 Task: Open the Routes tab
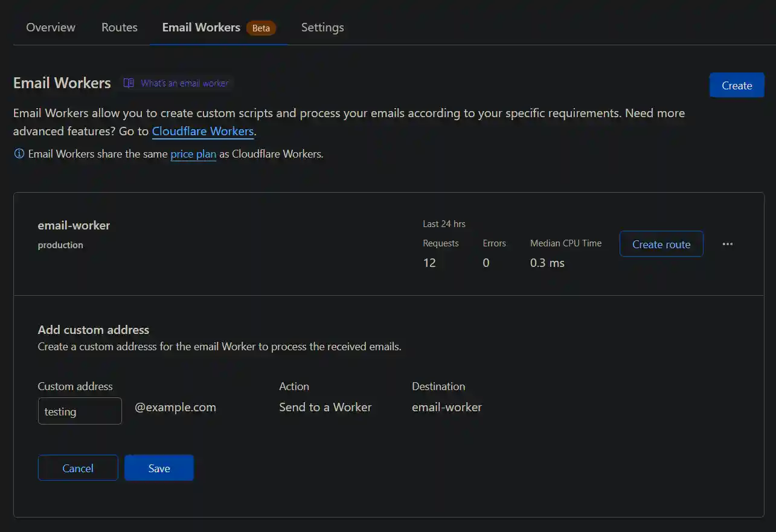[119, 27]
